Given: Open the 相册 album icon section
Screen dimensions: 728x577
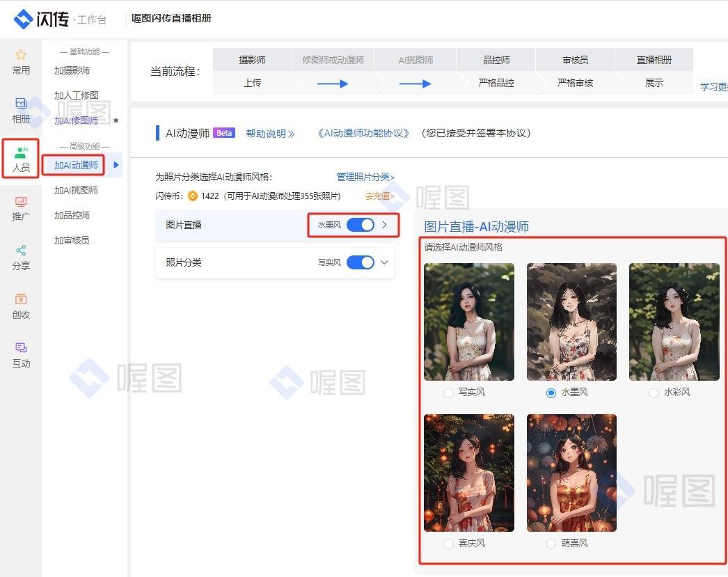Looking at the screenshot, I should (21, 111).
